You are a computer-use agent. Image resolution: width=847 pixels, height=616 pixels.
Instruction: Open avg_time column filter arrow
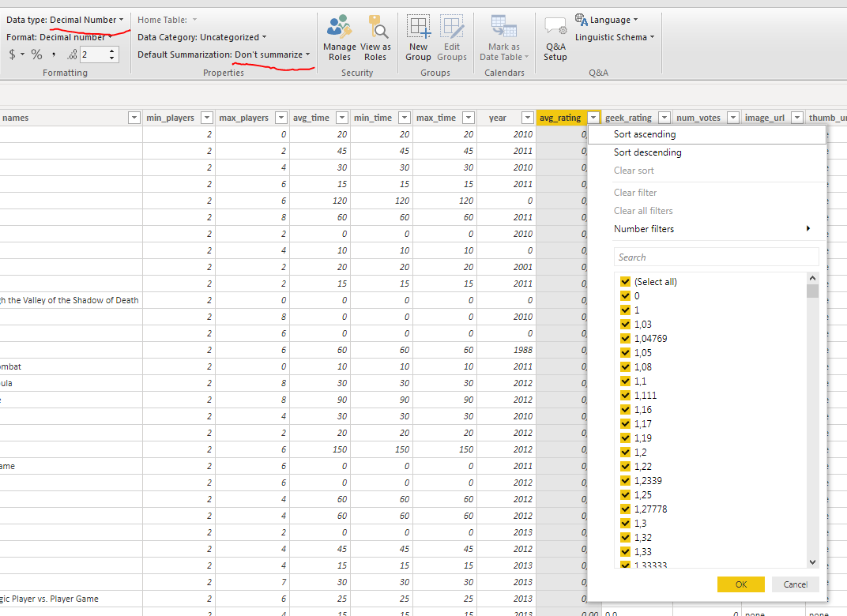342,118
